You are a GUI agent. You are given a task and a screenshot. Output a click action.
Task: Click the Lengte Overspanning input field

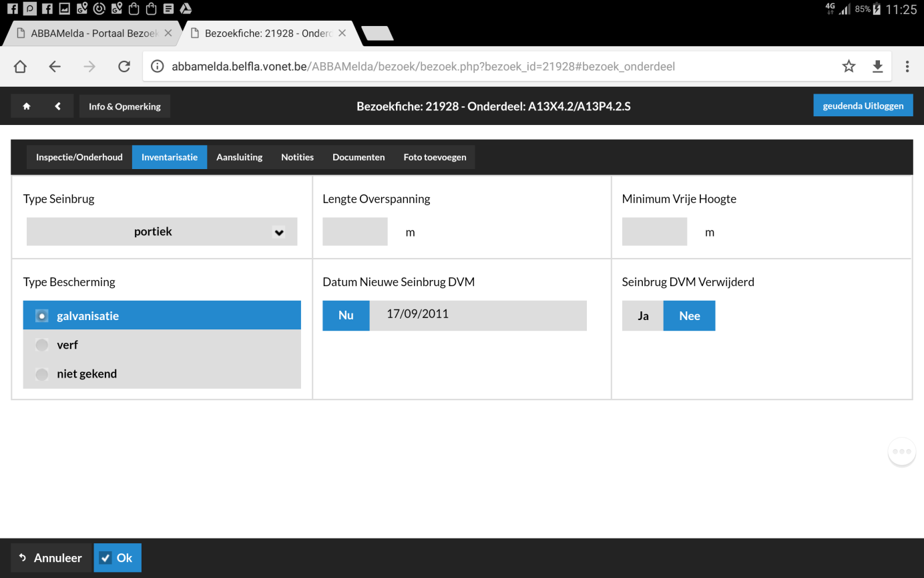pos(355,232)
